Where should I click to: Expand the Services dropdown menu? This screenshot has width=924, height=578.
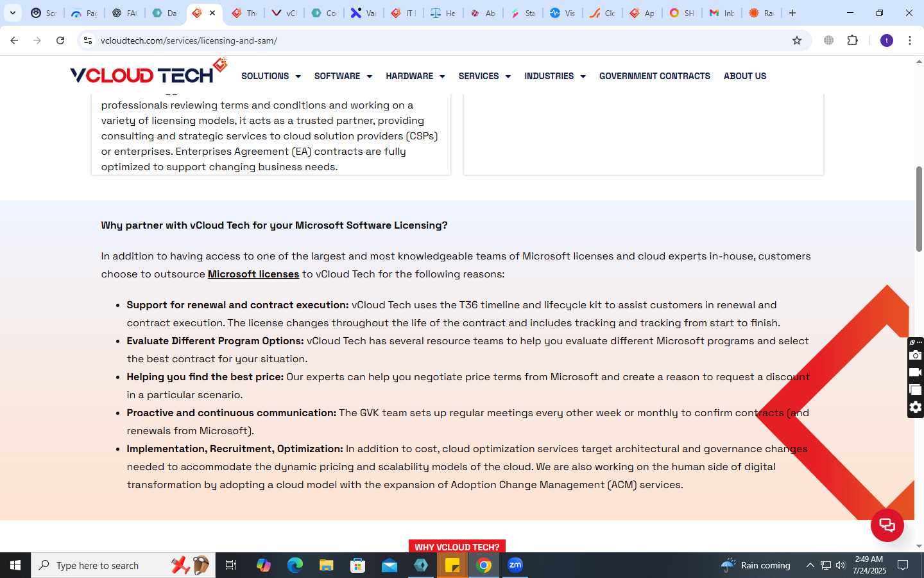click(484, 76)
